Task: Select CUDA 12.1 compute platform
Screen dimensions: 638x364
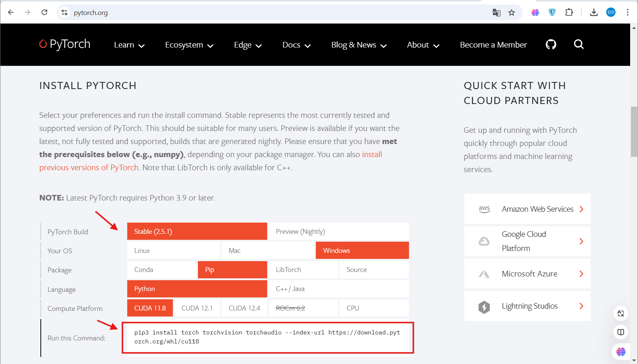Action: point(197,308)
